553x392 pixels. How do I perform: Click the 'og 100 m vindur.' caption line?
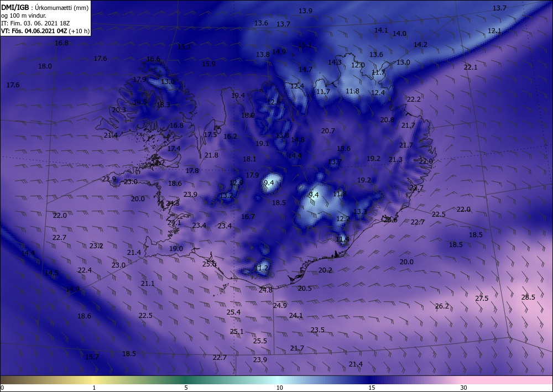pos(24,15)
